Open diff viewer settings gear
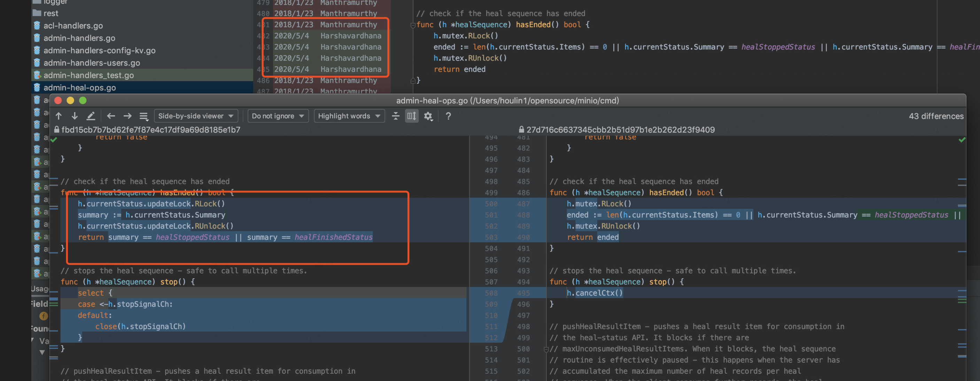 (429, 116)
